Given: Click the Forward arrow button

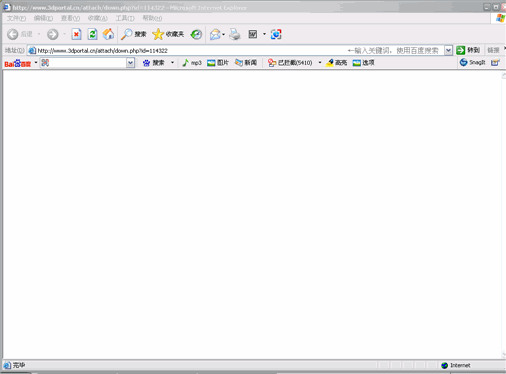Looking at the screenshot, I should pyautogui.click(x=52, y=34).
